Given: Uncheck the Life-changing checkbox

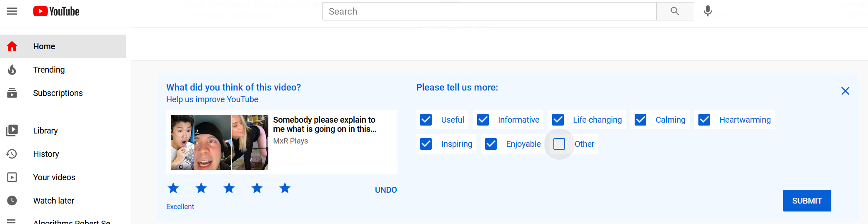Looking at the screenshot, I should (x=558, y=120).
